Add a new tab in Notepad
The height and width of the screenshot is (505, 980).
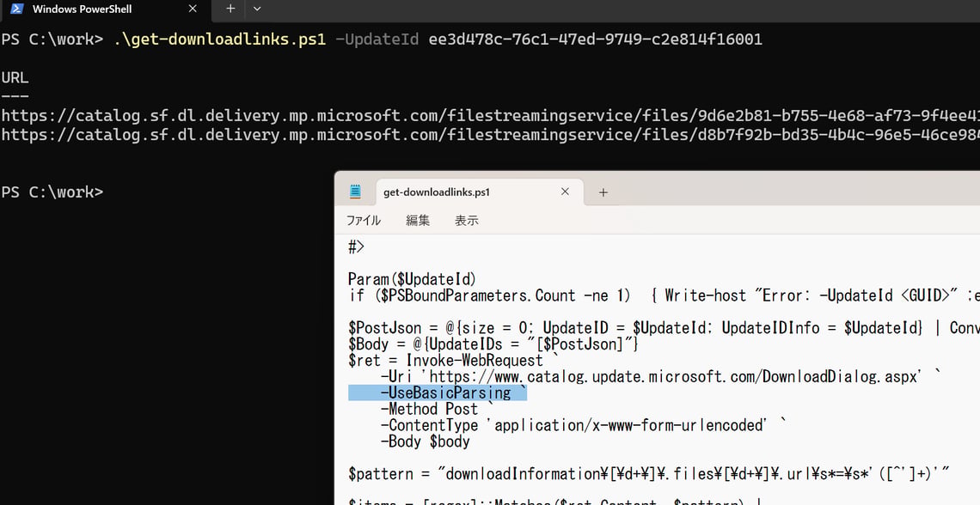(x=603, y=192)
